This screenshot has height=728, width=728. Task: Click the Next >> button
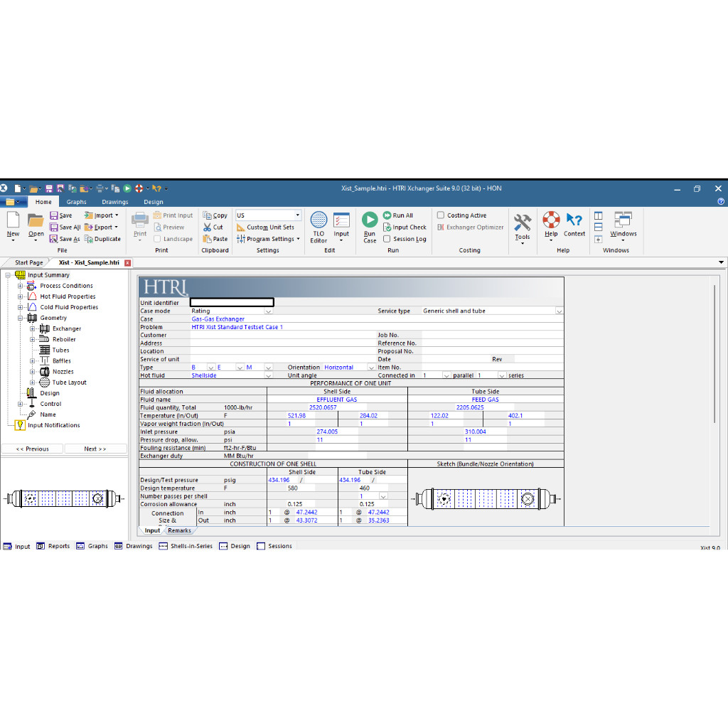click(x=95, y=449)
